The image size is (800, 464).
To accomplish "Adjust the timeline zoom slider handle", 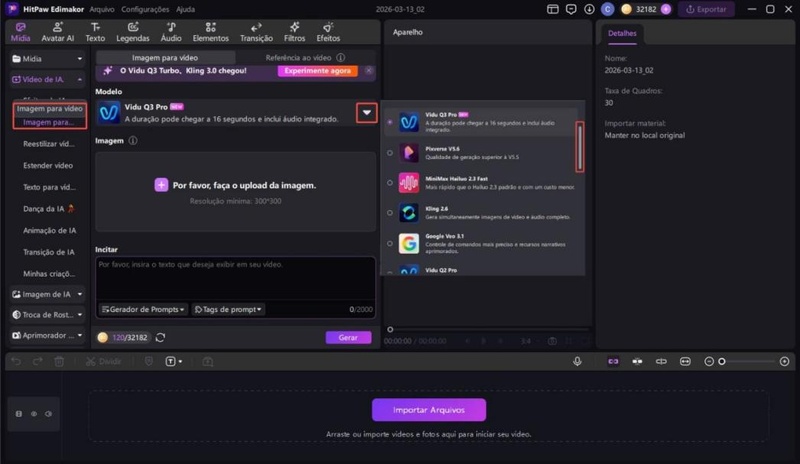I will [x=721, y=361].
